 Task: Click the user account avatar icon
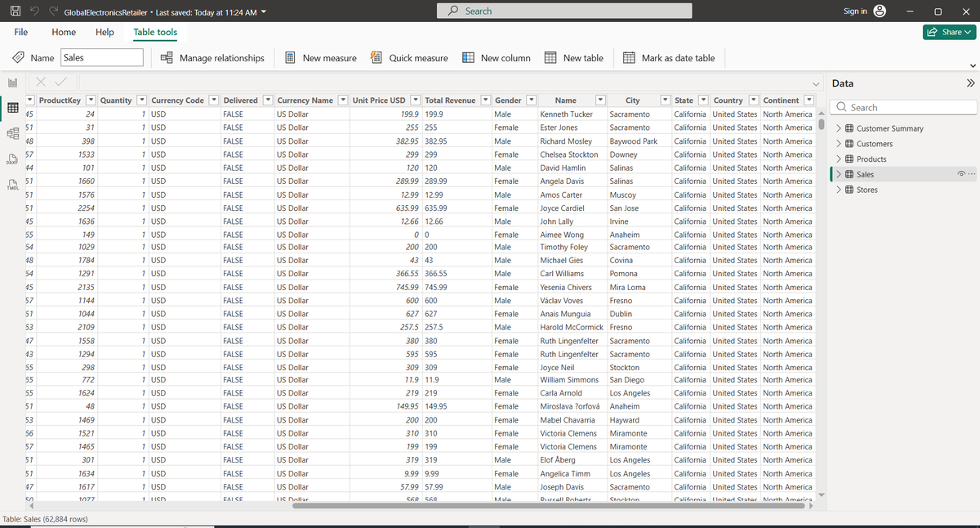(x=880, y=11)
